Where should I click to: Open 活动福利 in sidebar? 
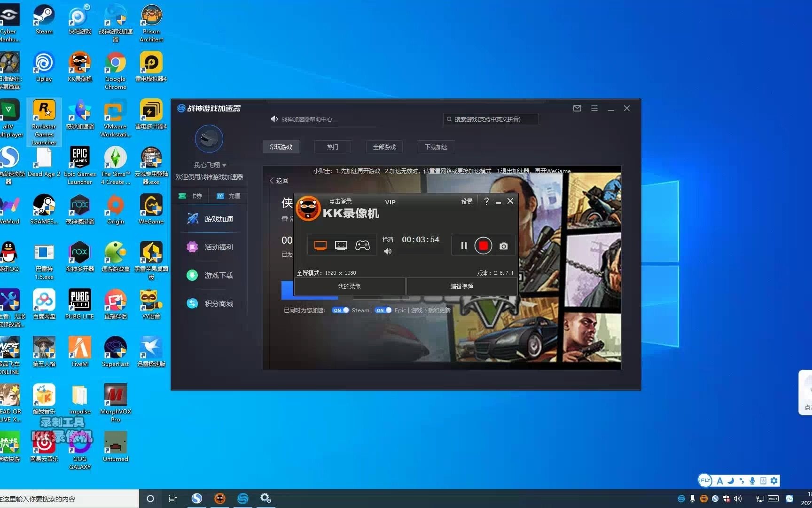tap(211, 247)
